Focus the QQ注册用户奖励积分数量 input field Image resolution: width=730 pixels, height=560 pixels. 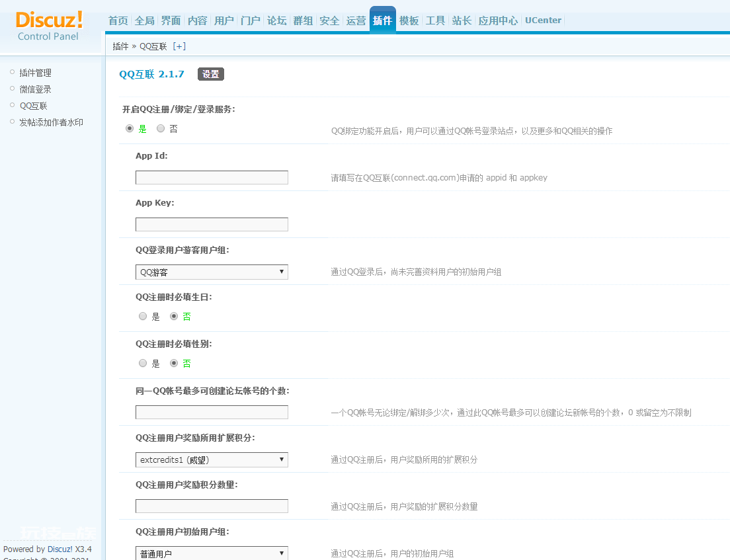click(x=212, y=506)
